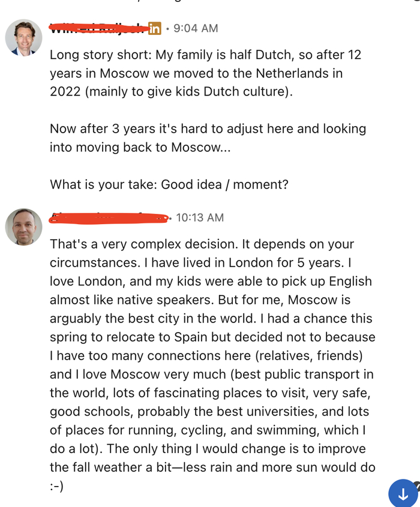Click the ':-)' smiley ending the reply
Image resolution: width=420 pixels, height=507 pixels.
(x=56, y=487)
